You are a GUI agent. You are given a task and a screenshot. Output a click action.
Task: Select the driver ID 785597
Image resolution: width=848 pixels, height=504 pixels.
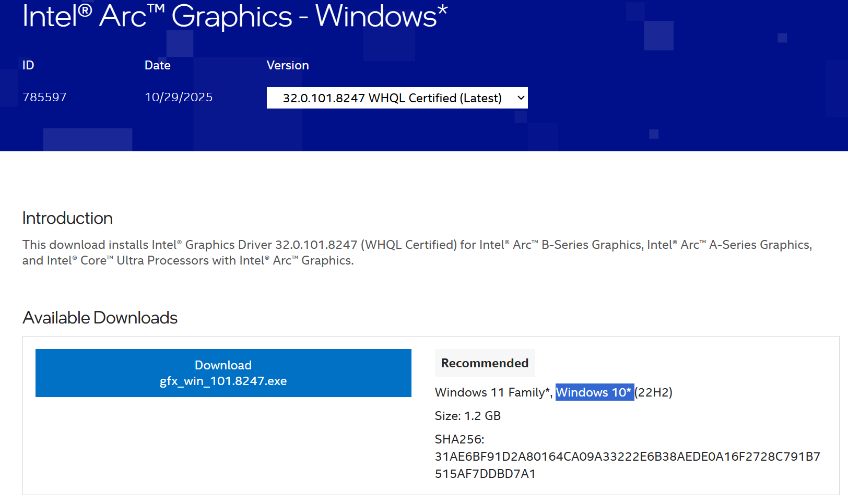(45, 97)
